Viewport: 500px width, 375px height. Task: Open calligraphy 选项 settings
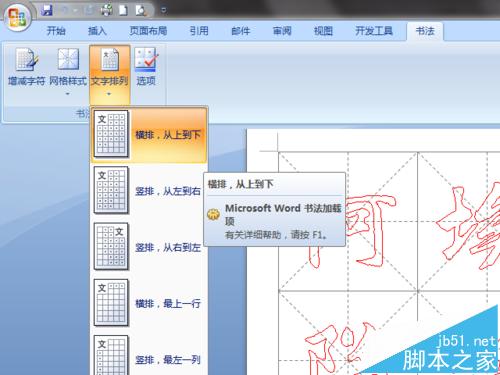146,68
